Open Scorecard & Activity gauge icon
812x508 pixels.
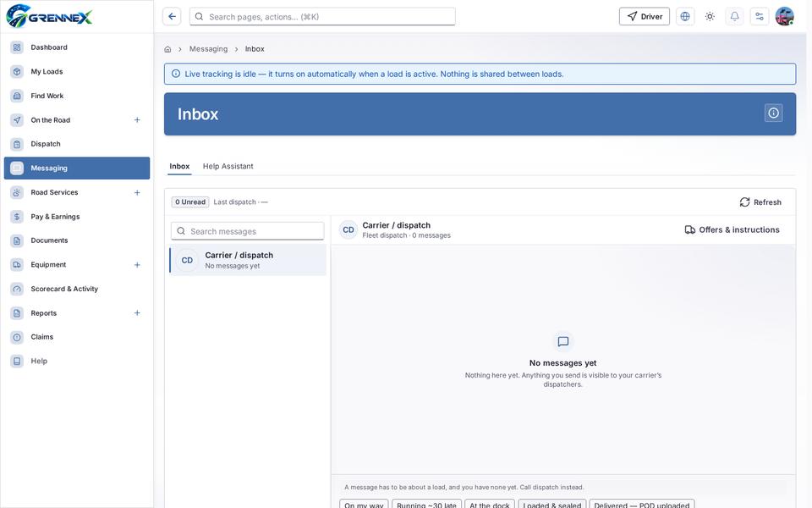17,289
